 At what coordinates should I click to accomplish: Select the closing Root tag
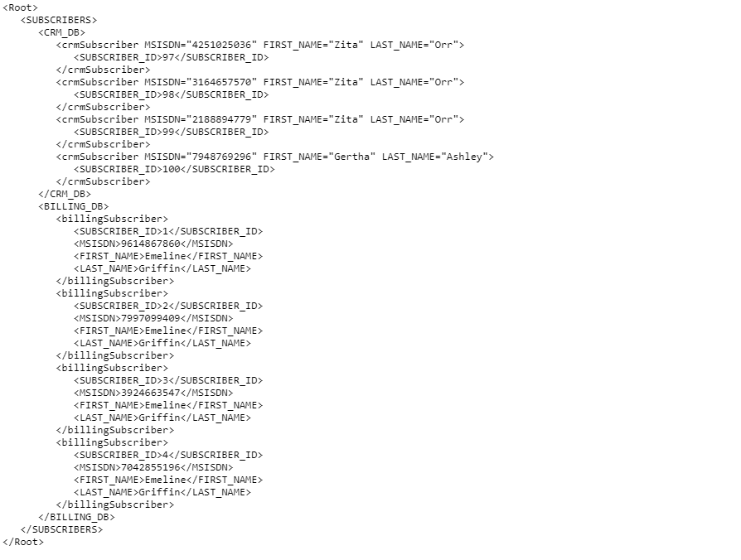[22, 542]
